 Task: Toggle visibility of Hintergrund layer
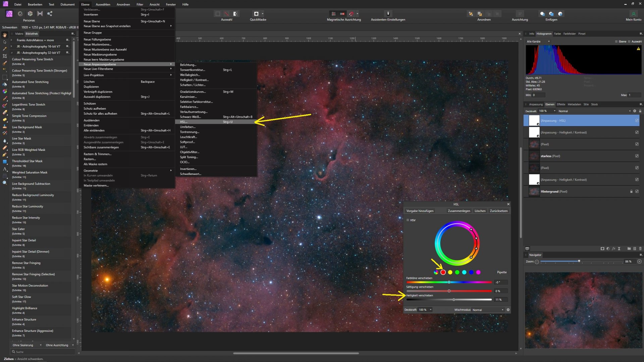point(637,191)
